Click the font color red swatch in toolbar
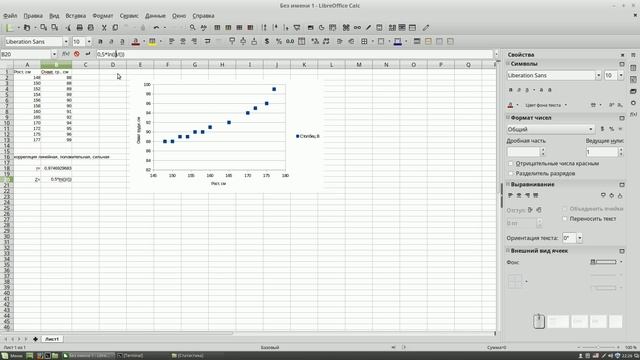This screenshot has height=360, width=640. [x=136, y=41]
